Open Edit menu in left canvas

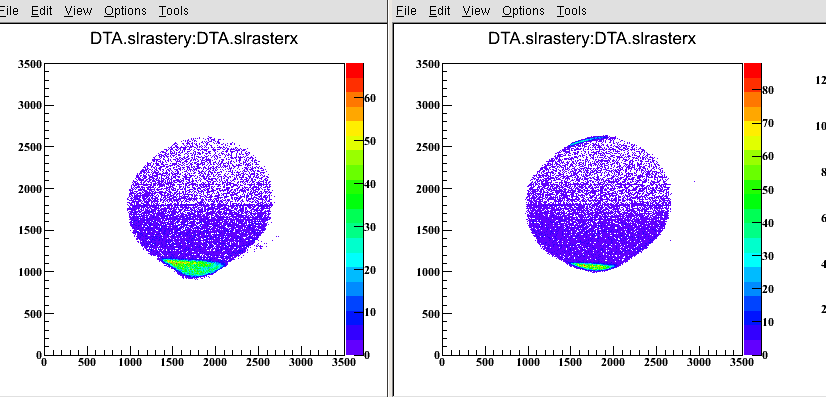(x=42, y=11)
